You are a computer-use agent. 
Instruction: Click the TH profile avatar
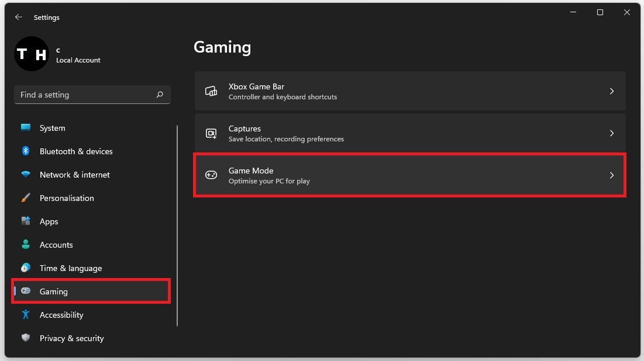[32, 54]
